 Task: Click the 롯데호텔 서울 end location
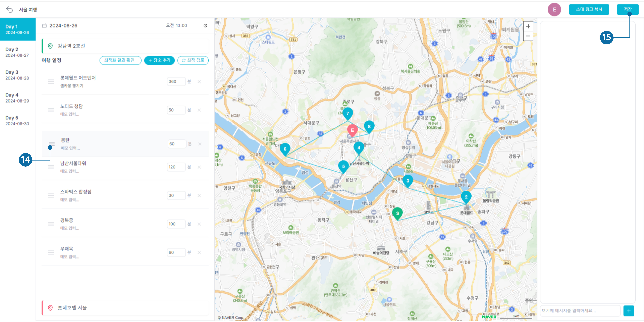[125, 308]
